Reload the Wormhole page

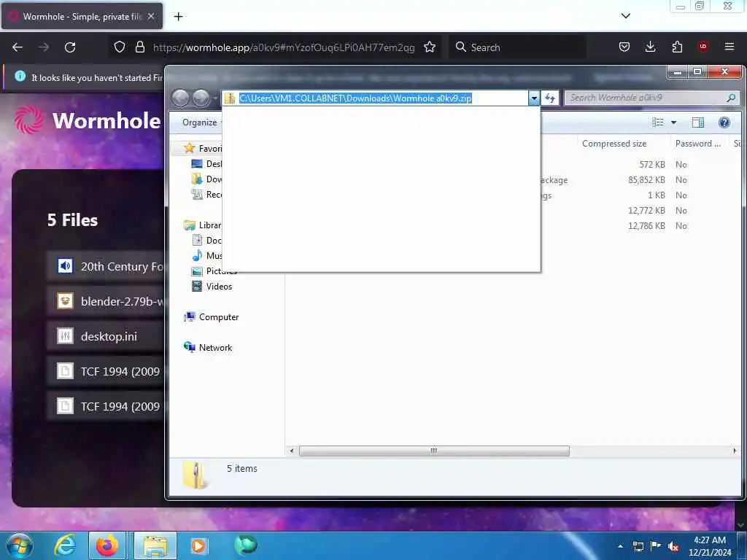tap(70, 47)
